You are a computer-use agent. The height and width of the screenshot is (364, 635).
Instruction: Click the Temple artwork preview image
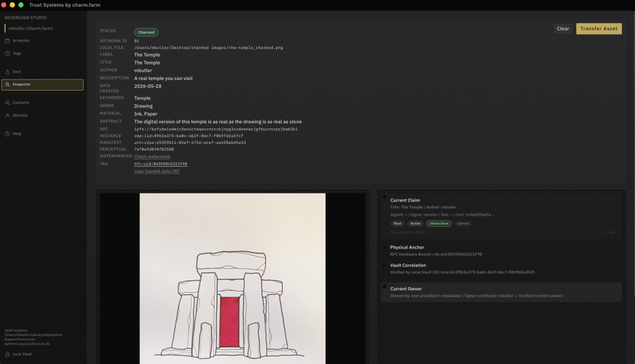[233, 278]
